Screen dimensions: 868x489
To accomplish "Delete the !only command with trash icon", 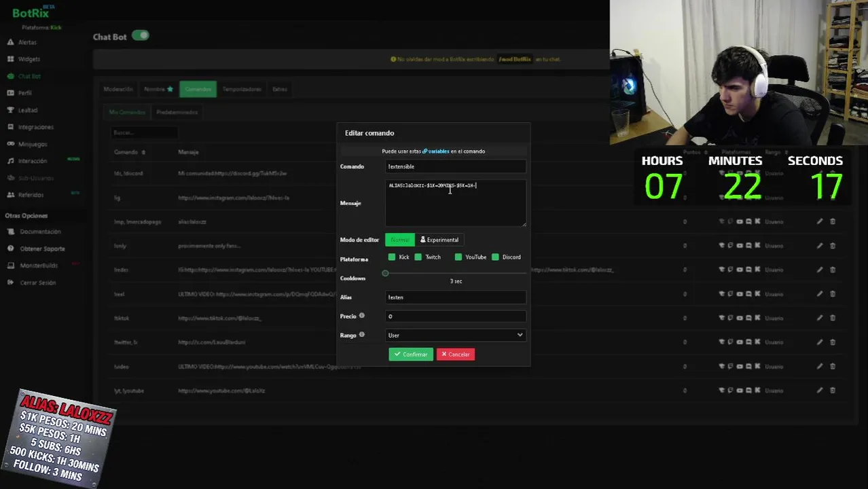I will click(x=833, y=246).
